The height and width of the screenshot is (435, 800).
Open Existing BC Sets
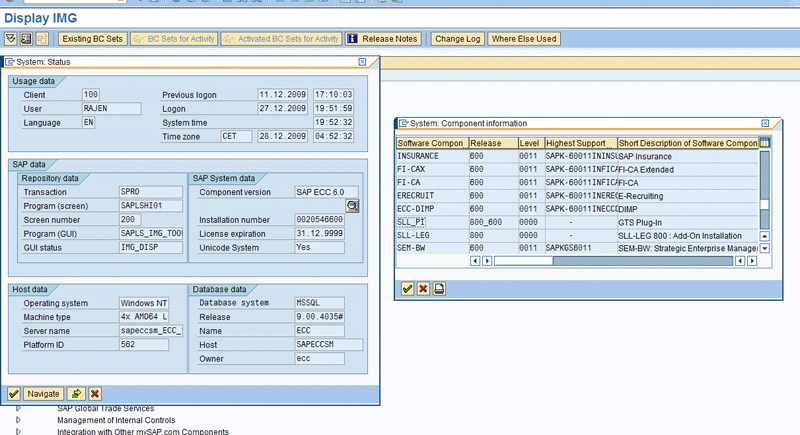92,39
